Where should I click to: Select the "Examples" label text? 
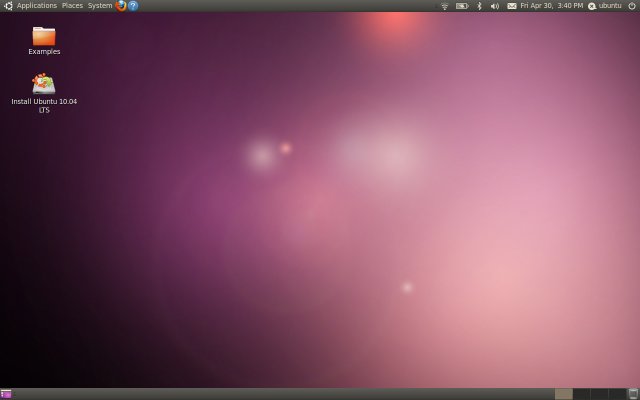tap(44, 51)
